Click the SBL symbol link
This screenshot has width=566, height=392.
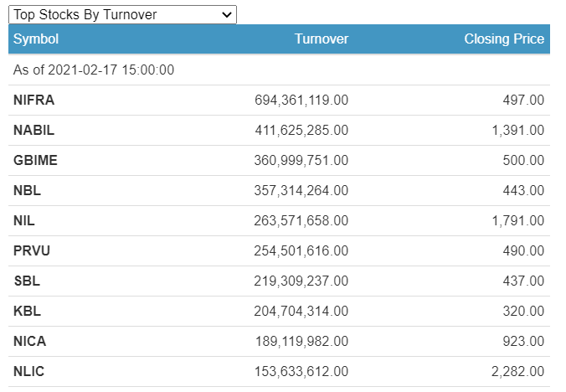coord(27,281)
